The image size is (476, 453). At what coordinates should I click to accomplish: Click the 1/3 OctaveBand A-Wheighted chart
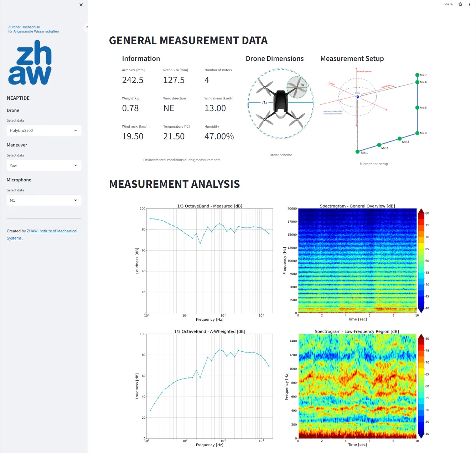pos(204,388)
